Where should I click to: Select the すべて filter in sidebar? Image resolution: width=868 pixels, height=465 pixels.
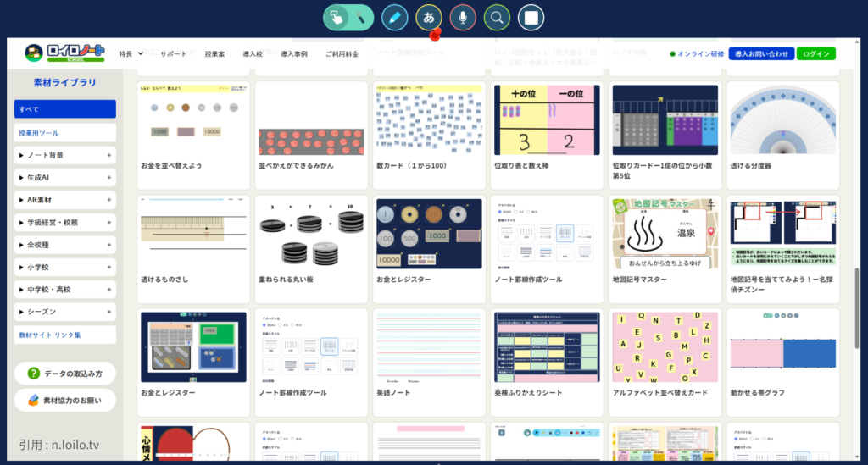point(65,109)
